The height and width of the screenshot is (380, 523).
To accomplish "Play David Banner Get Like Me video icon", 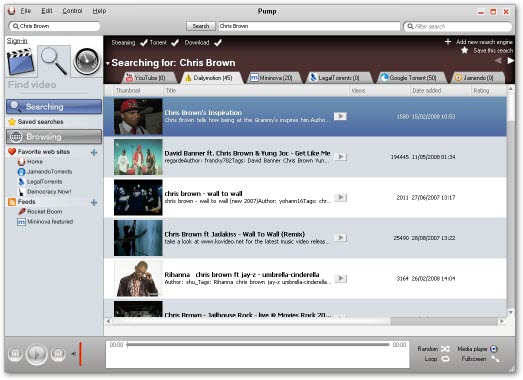I will click(340, 156).
